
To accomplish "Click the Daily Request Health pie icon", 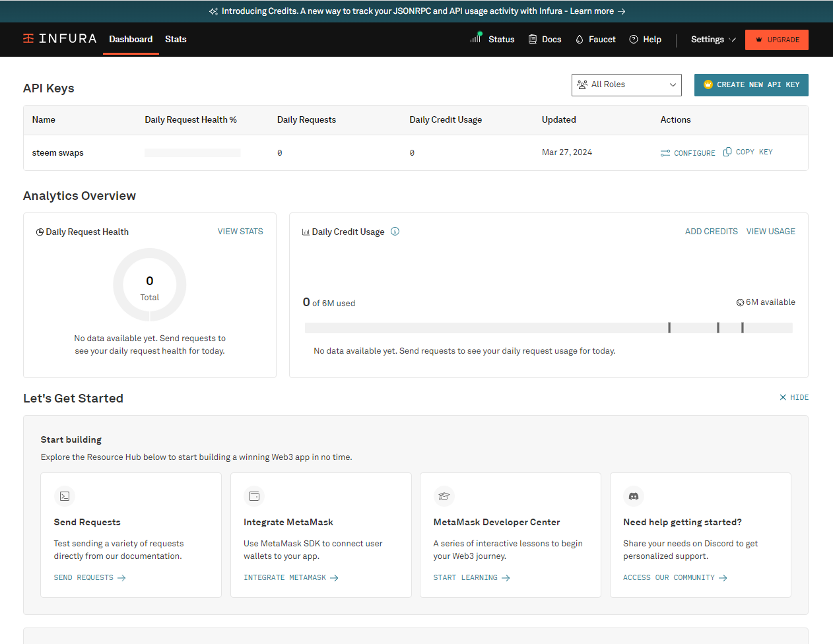I will (x=40, y=232).
